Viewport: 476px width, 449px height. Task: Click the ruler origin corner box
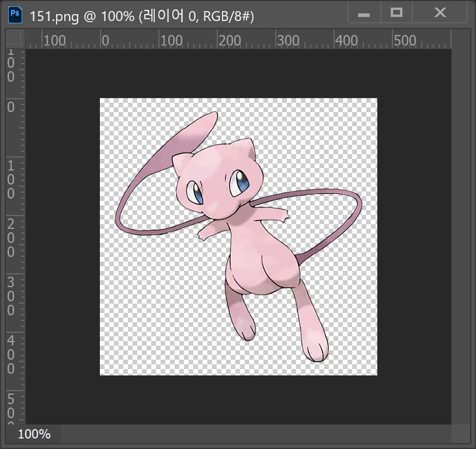tap(15, 39)
